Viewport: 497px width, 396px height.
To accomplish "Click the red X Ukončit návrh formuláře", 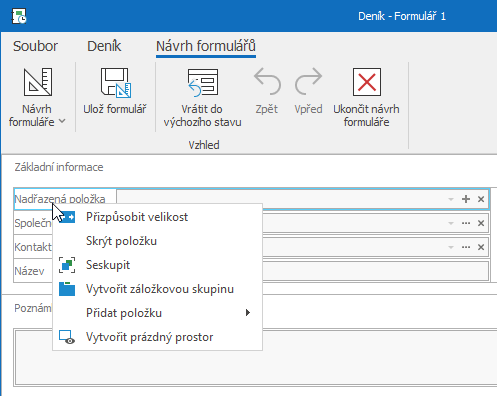I will tap(367, 82).
